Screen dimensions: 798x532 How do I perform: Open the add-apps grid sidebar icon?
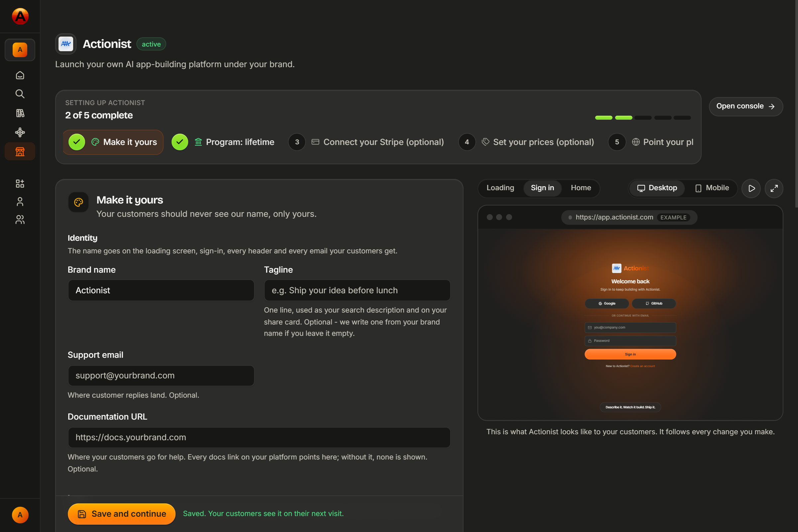coord(20,184)
